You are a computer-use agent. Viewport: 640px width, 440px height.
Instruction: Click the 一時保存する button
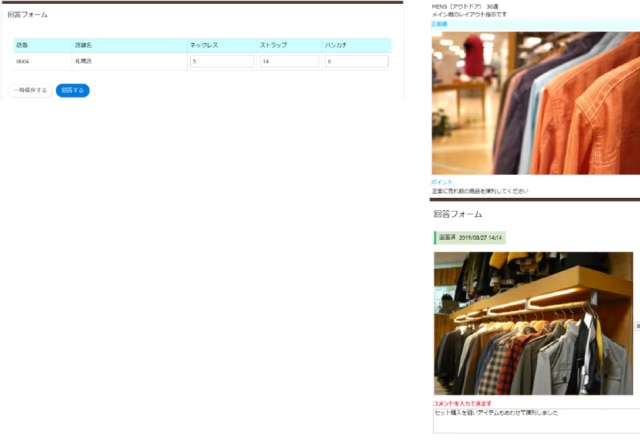click(x=29, y=90)
